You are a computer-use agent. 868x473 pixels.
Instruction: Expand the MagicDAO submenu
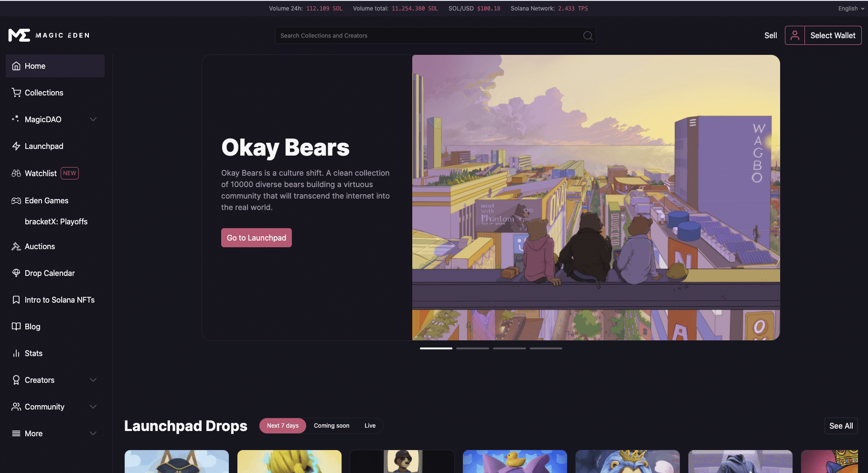[x=93, y=119]
